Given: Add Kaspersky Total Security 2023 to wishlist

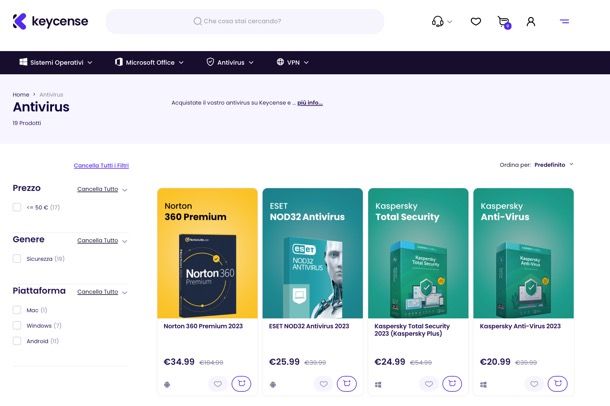Looking at the screenshot, I should (x=429, y=384).
